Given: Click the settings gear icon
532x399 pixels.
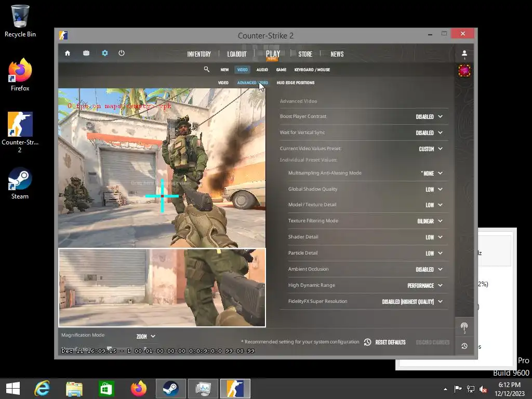Looking at the screenshot, I should click(x=105, y=53).
